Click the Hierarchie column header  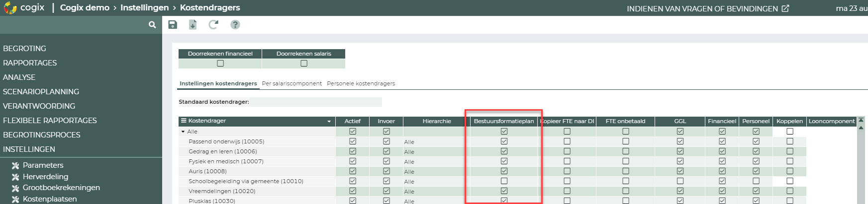coord(437,121)
